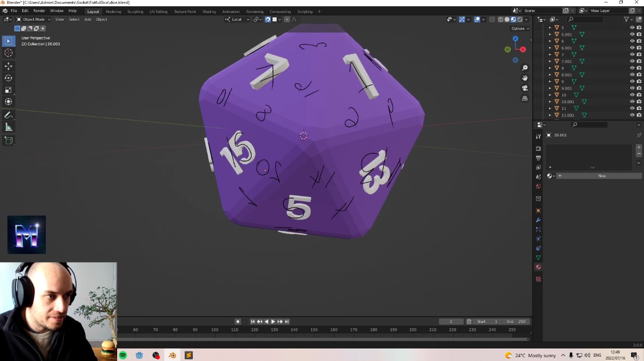Screen dimensions: 644x361
Task: Pick the Add Cube tool
Action: (9, 140)
